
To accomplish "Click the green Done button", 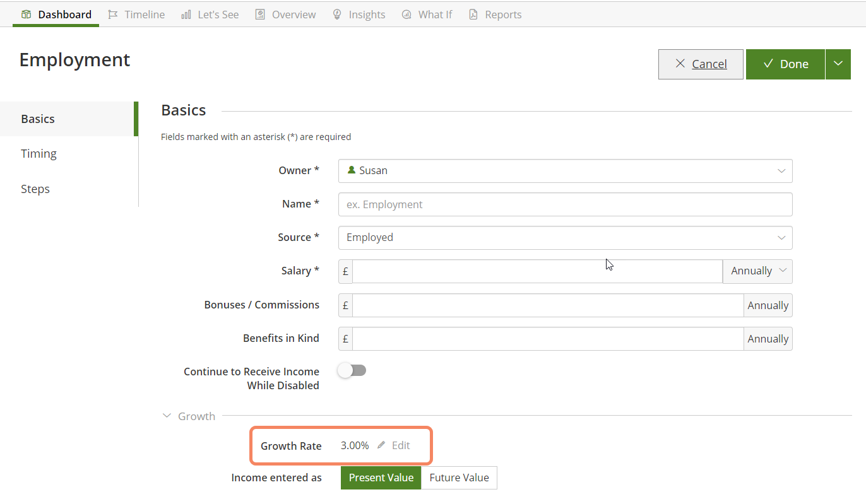I will click(785, 64).
